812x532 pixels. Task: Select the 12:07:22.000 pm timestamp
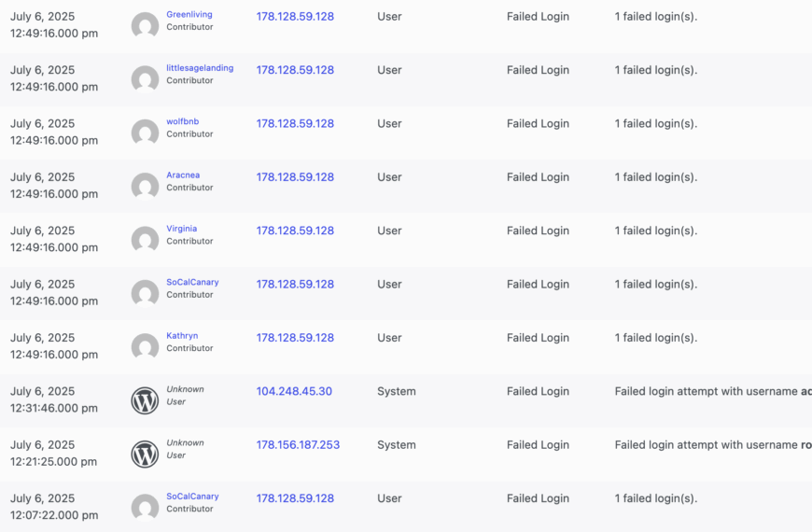[54, 515]
